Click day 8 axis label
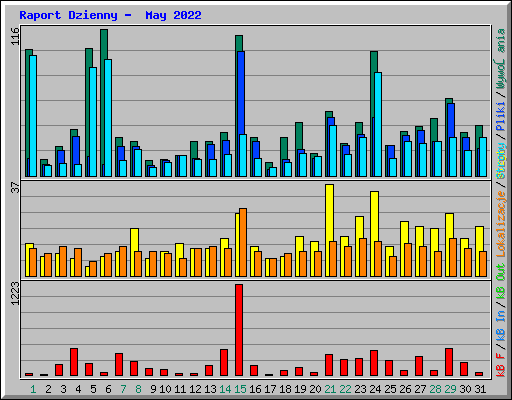This screenshot has width=512, height=400. pos(138,389)
